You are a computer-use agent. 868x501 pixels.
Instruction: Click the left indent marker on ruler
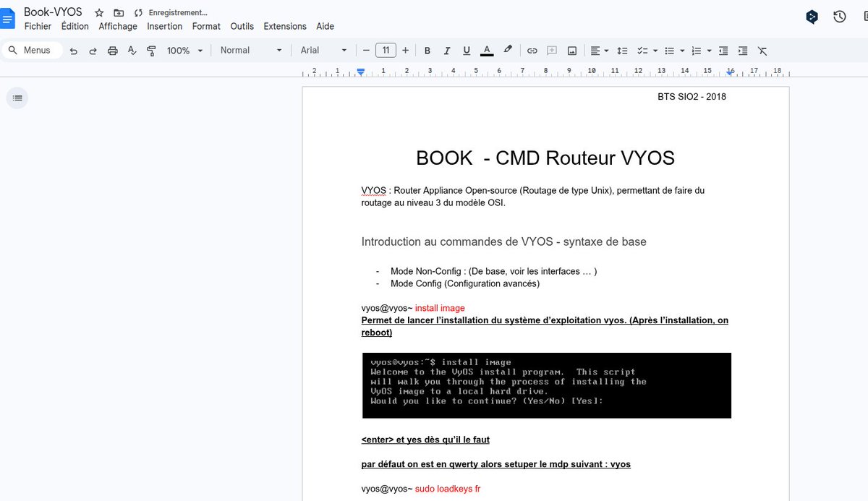click(361, 72)
